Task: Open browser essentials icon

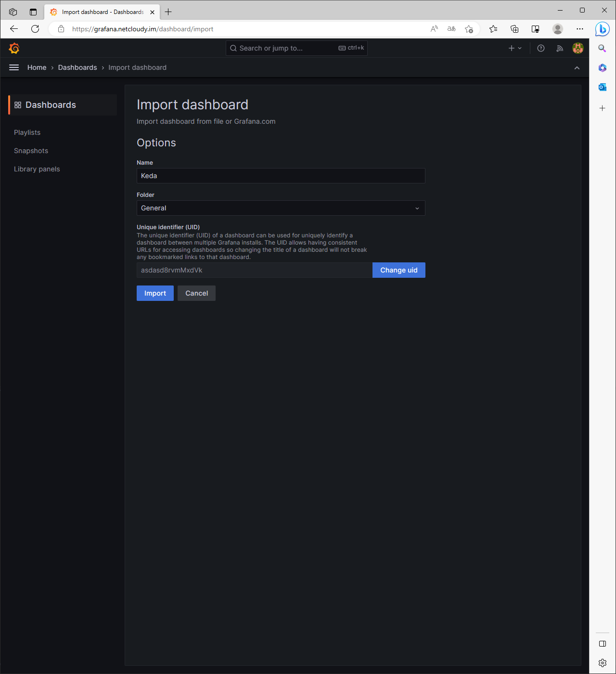Action: (x=536, y=29)
